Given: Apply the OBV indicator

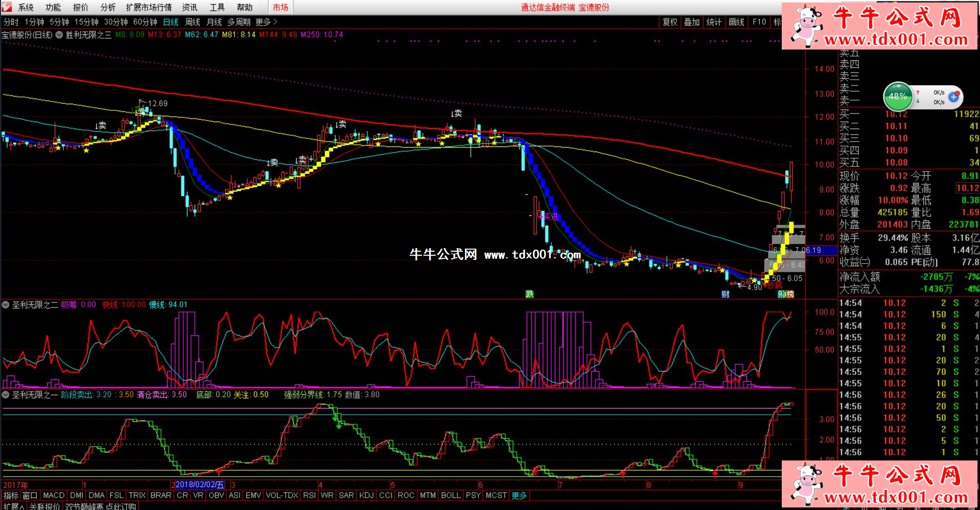Looking at the screenshot, I should 217,495.
